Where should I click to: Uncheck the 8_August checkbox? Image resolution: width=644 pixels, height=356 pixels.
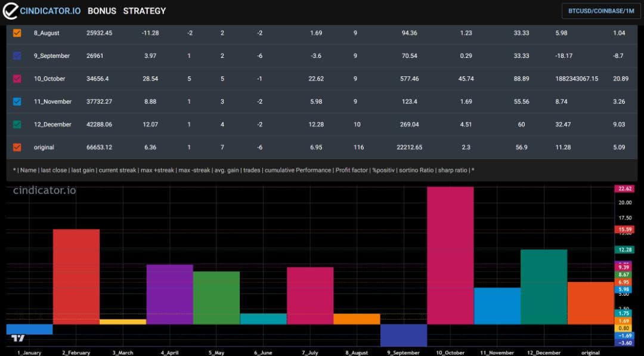coord(17,33)
